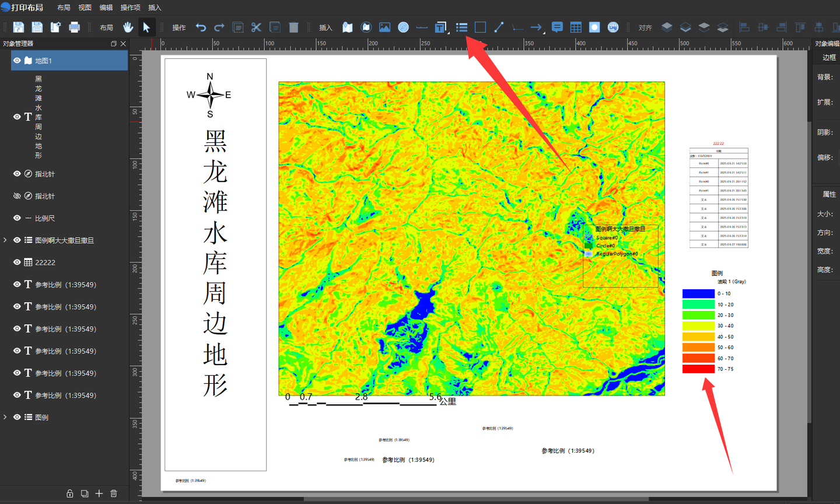Click red 70 - 75 legend swatch
Viewport: 840px width, 504px height.
tap(698, 369)
